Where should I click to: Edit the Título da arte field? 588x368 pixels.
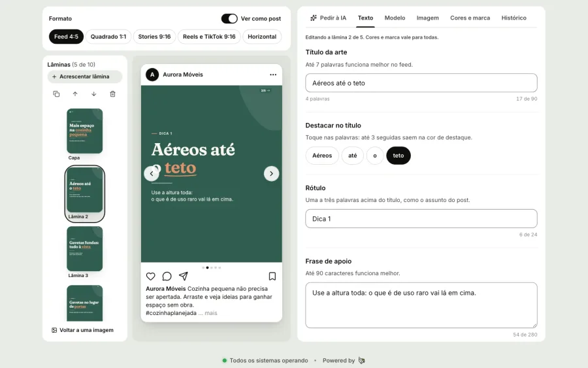coord(421,83)
